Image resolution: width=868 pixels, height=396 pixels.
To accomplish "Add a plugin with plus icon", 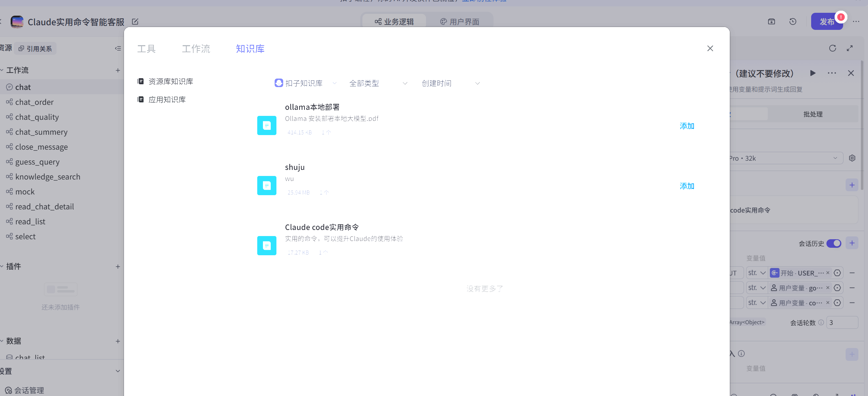I will pyautogui.click(x=118, y=267).
